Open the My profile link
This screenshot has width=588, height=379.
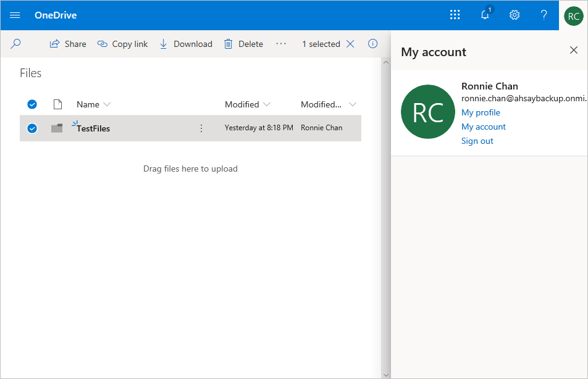[x=481, y=112]
